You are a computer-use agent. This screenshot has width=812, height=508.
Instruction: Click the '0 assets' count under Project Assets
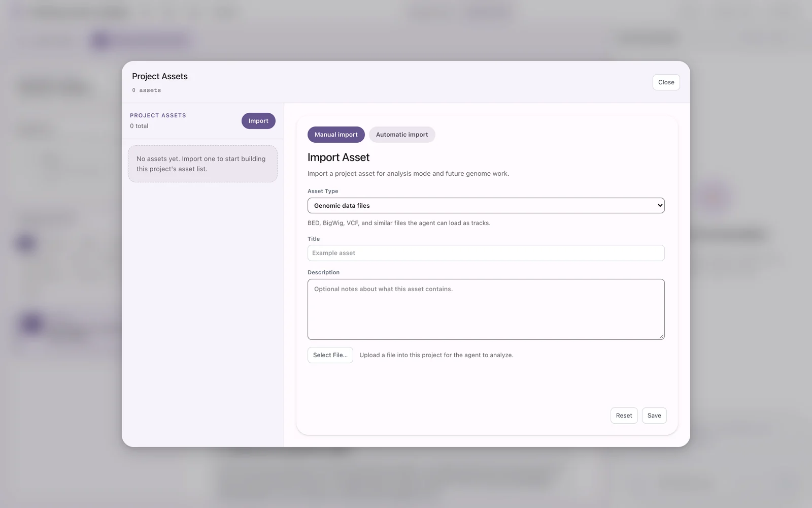(x=147, y=90)
